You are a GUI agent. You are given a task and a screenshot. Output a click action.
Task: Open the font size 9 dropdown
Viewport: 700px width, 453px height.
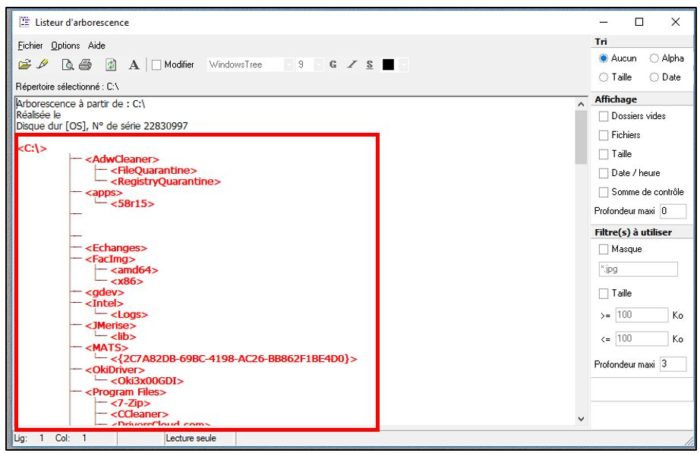coord(317,65)
